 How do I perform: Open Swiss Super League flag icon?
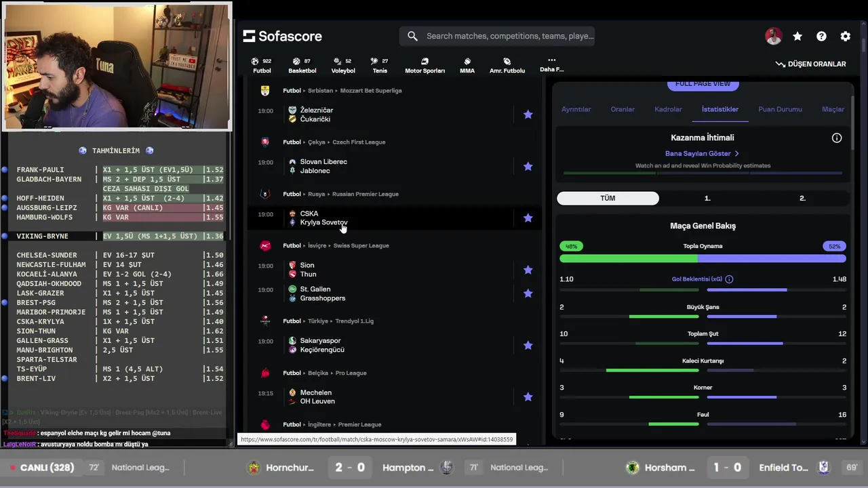[265, 245]
